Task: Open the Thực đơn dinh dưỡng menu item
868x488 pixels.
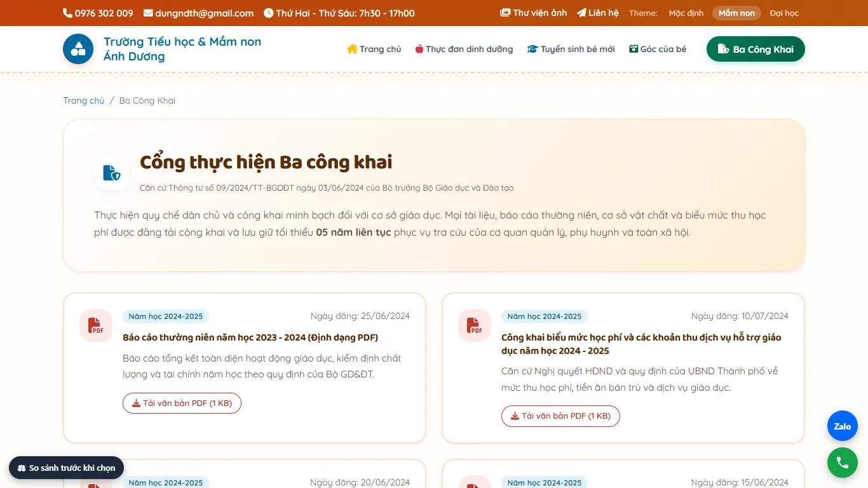Action: [464, 49]
